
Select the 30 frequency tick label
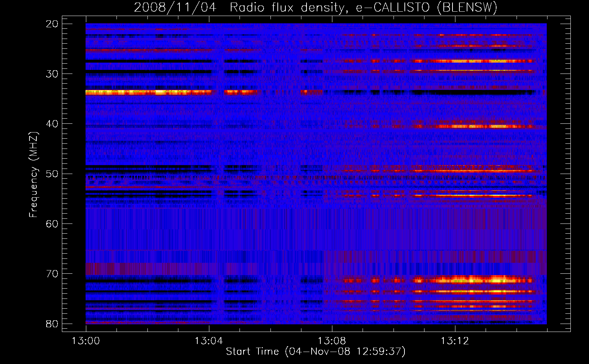pyautogui.click(x=52, y=74)
